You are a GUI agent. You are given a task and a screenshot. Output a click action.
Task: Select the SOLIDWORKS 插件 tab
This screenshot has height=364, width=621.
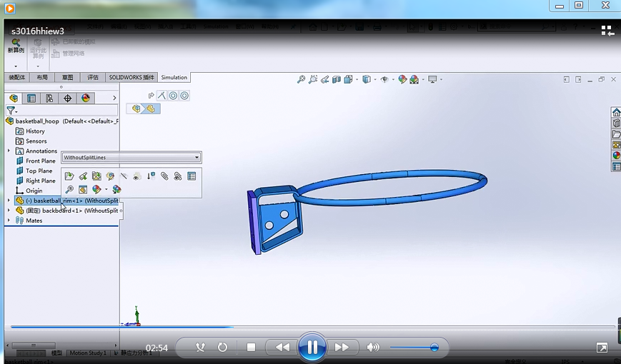[x=131, y=78]
